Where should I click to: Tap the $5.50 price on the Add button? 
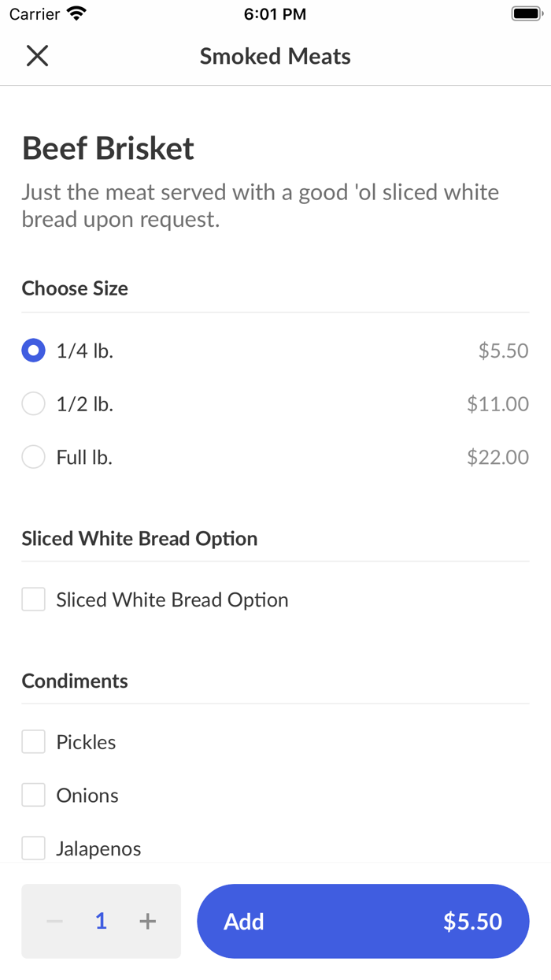(x=472, y=920)
